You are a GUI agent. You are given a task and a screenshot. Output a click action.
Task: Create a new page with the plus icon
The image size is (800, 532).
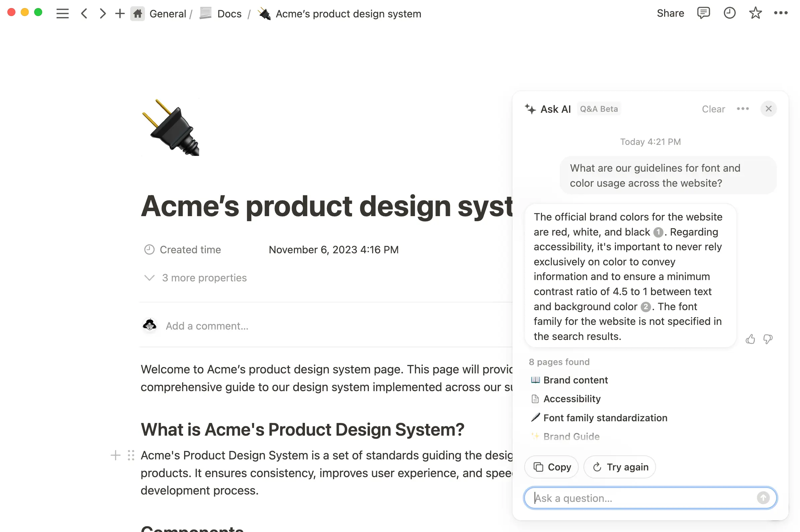119,13
